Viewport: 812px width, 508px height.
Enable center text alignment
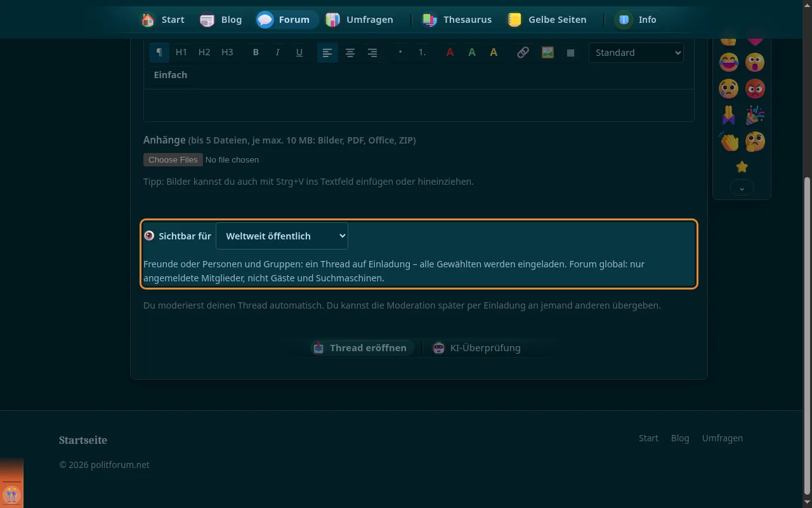pos(350,53)
